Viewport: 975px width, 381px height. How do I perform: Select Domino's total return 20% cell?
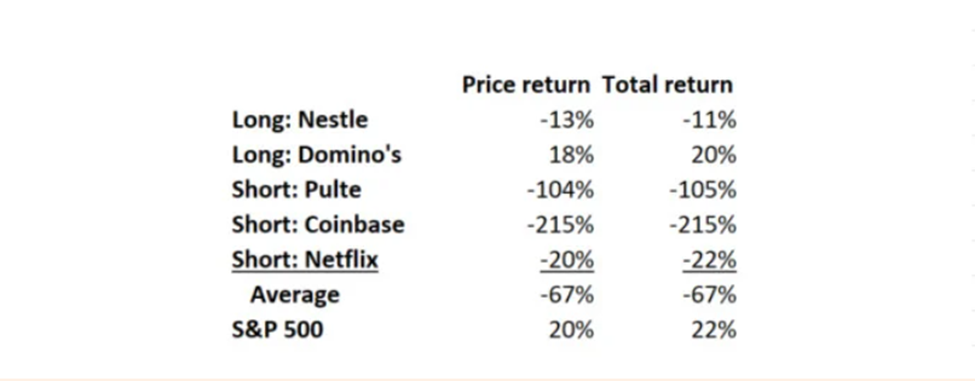[714, 154]
